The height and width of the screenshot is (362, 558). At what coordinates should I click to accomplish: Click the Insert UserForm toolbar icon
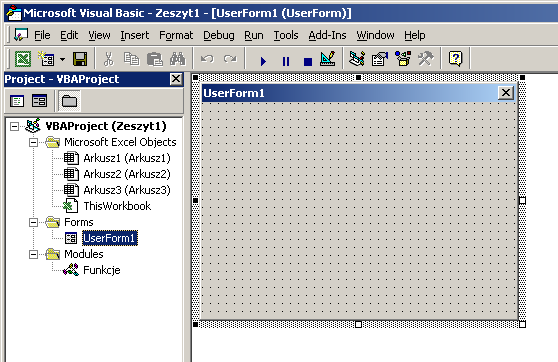click(x=46, y=59)
